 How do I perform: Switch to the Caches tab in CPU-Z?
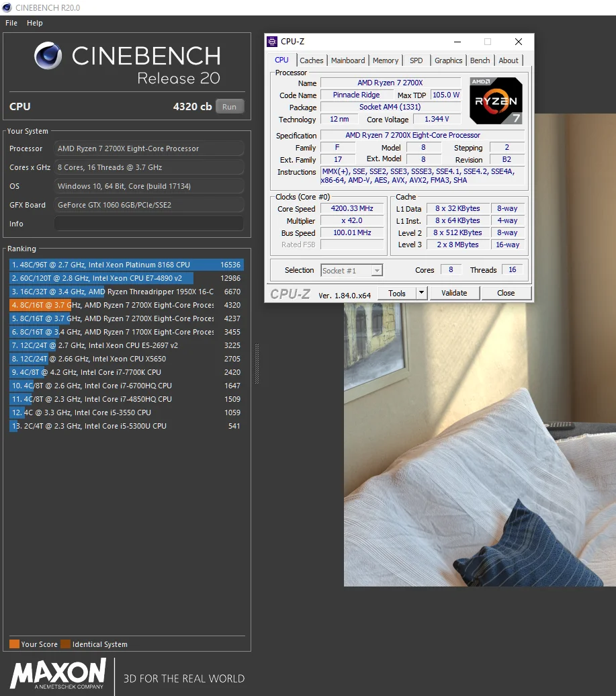[312, 60]
